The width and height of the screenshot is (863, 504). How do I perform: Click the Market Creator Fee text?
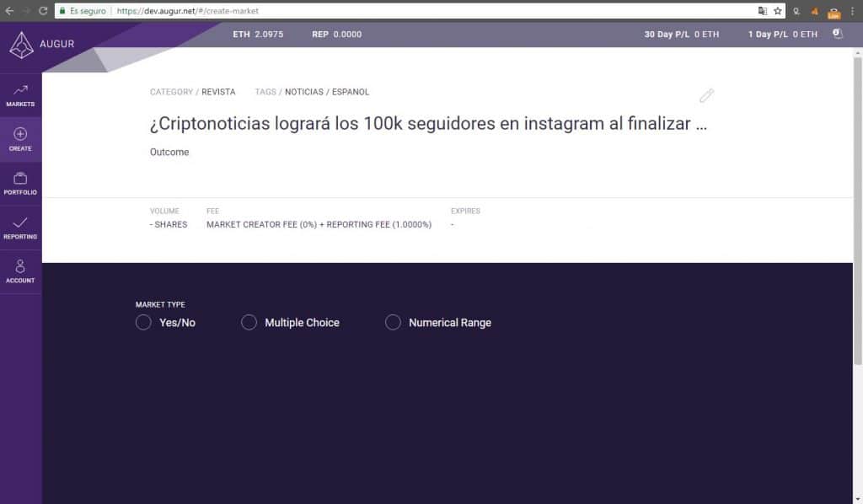pos(319,224)
